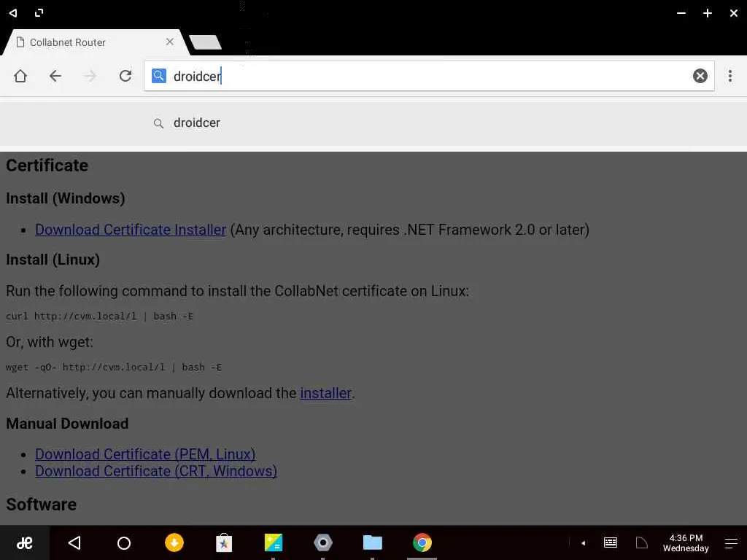Go to the browser home page

[x=20, y=76]
